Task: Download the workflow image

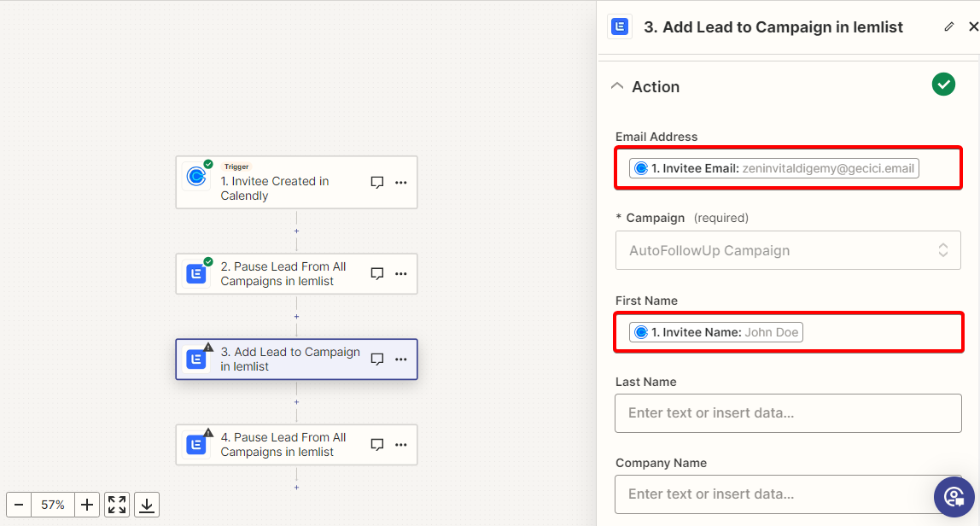Action: [x=147, y=505]
